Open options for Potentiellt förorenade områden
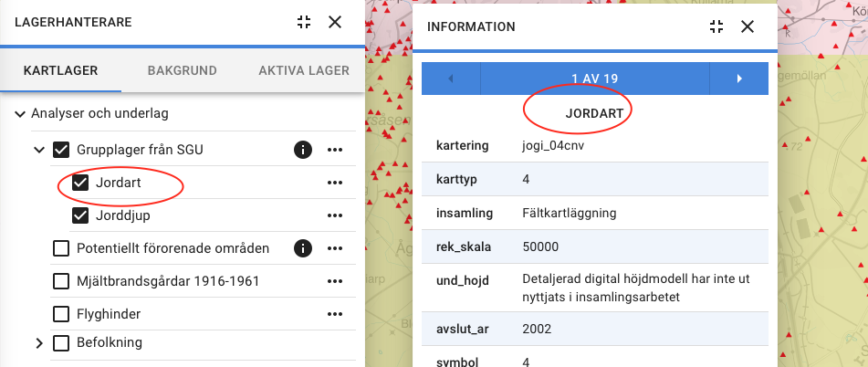 [x=335, y=248]
